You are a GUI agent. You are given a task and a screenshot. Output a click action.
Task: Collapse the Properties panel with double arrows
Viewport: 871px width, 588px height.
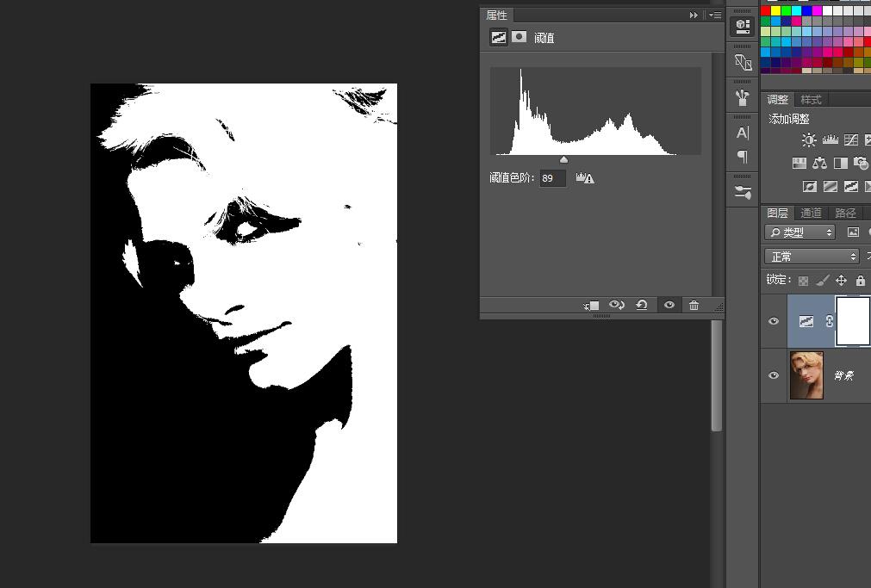point(694,15)
